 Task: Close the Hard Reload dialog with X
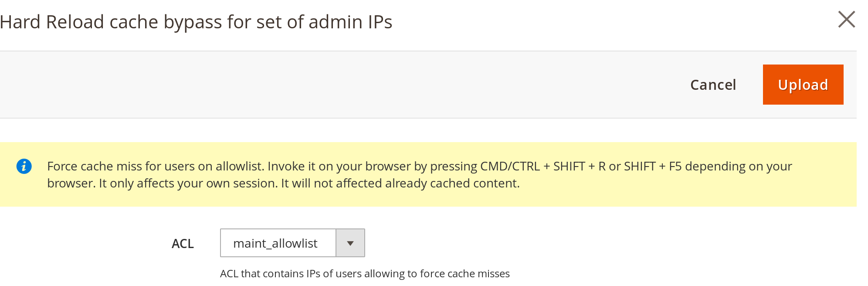point(846,20)
